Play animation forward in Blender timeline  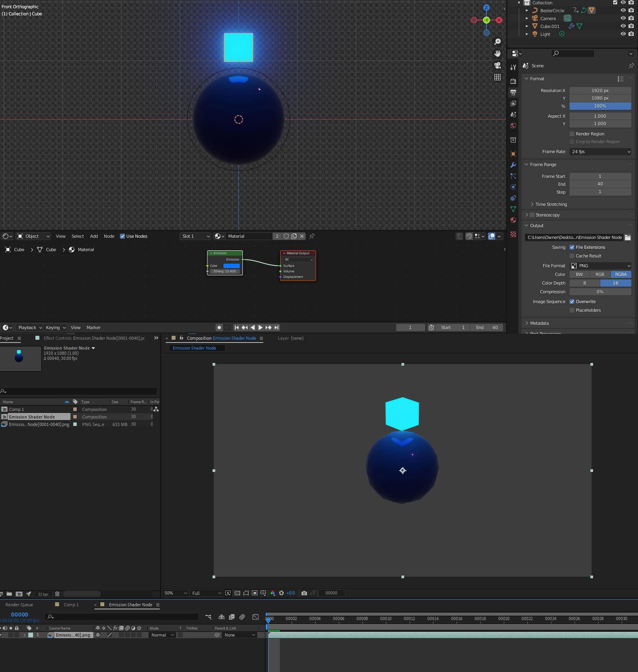coord(260,328)
